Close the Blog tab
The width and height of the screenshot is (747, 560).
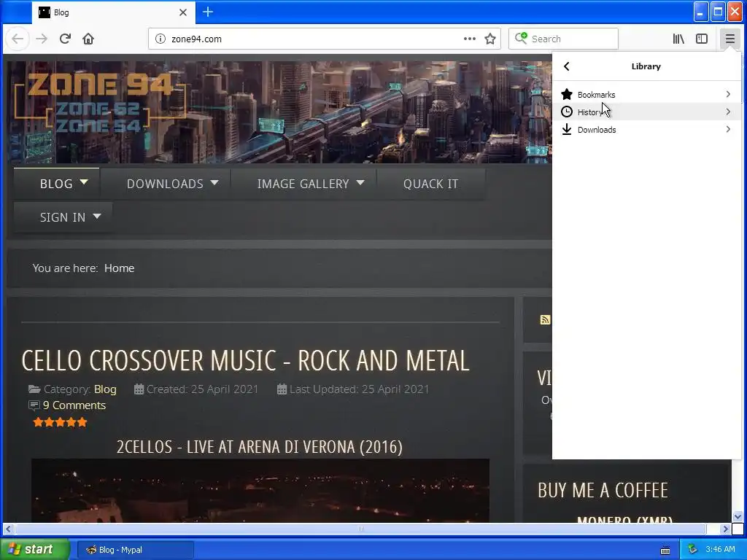pyautogui.click(x=183, y=12)
